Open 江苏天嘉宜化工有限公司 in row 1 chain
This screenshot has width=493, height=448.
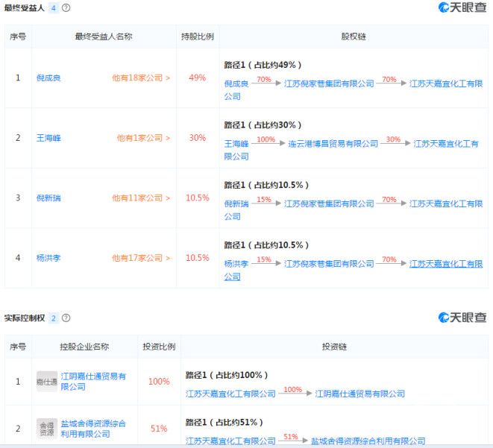pos(446,83)
